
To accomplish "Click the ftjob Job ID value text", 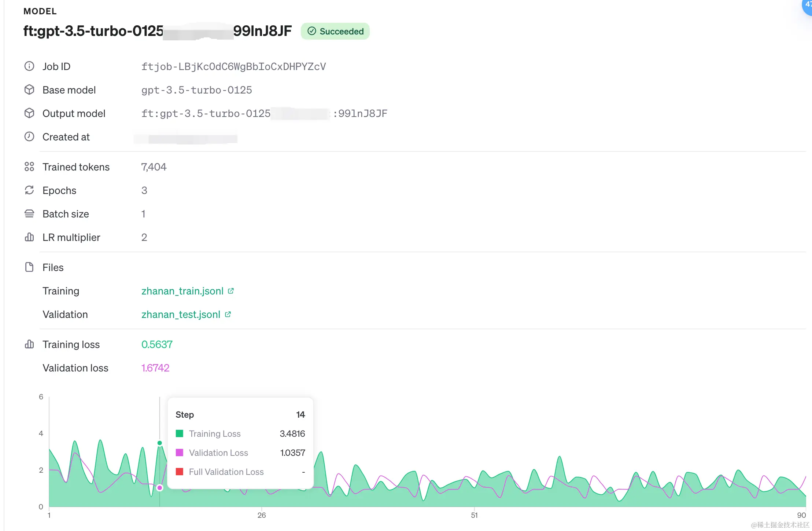I will pos(233,66).
